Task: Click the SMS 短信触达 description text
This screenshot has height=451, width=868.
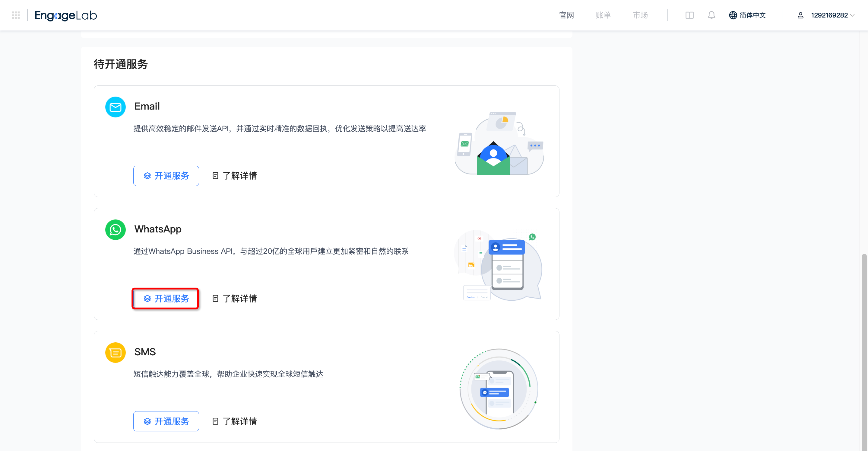Action: (228, 374)
